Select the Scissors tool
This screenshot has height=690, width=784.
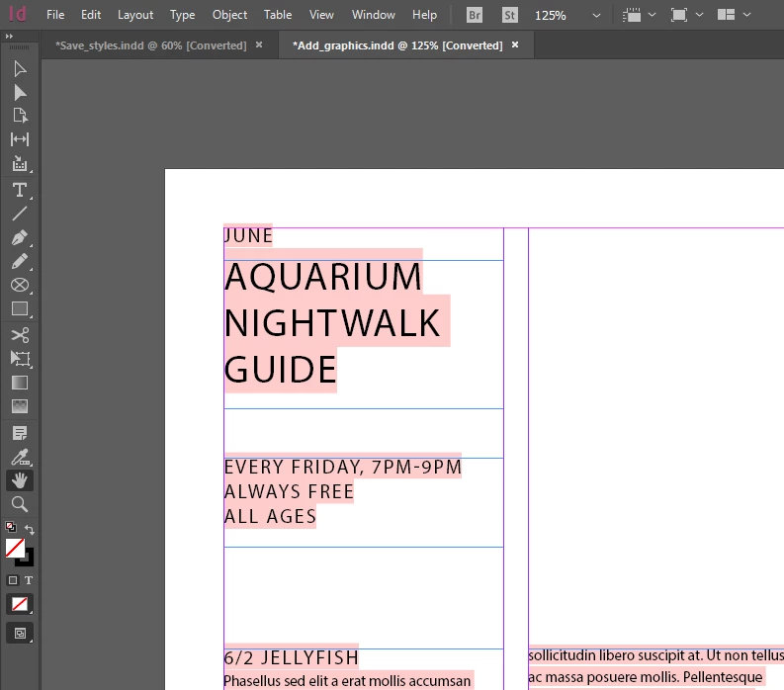click(20, 335)
